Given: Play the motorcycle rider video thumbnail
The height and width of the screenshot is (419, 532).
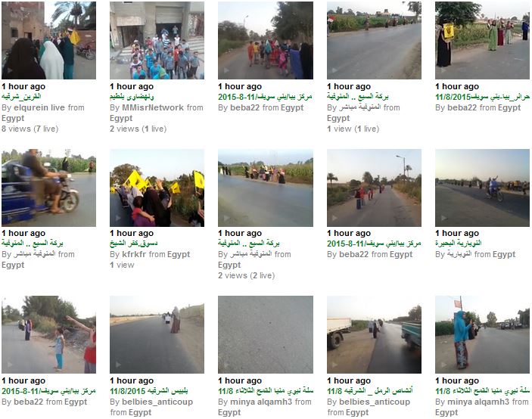Looking at the screenshot, I should point(49,188).
